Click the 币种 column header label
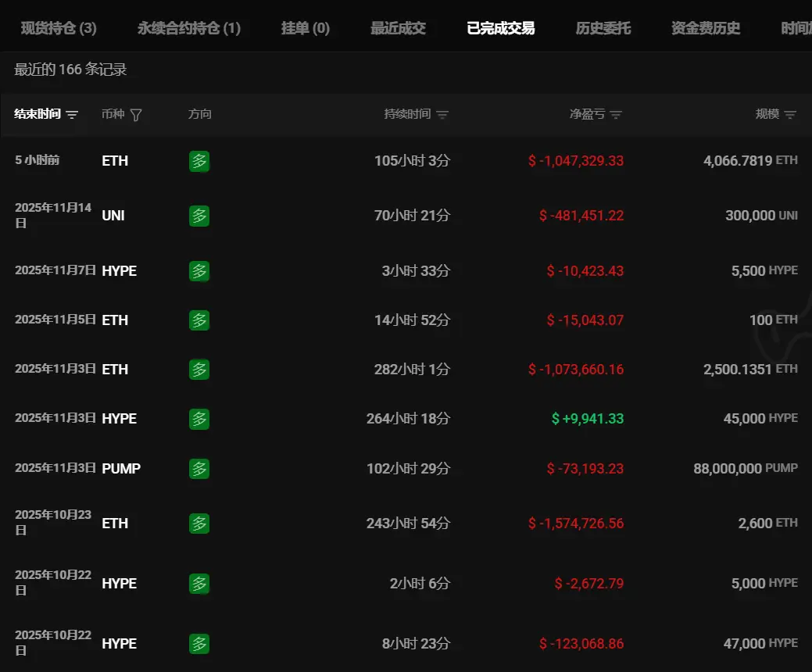 point(113,114)
